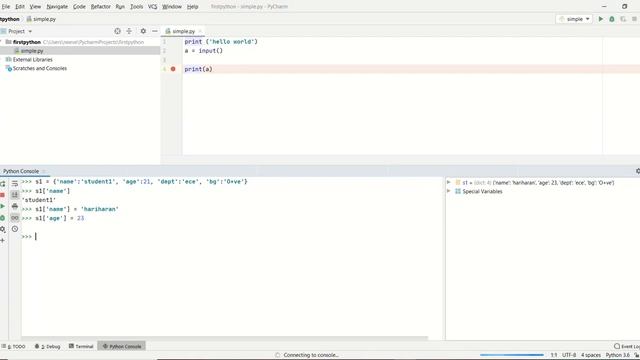Screen dimensions: 640x360
Task: Expand Scratches and Consoles node
Action: pyautogui.click(x=40, y=69)
